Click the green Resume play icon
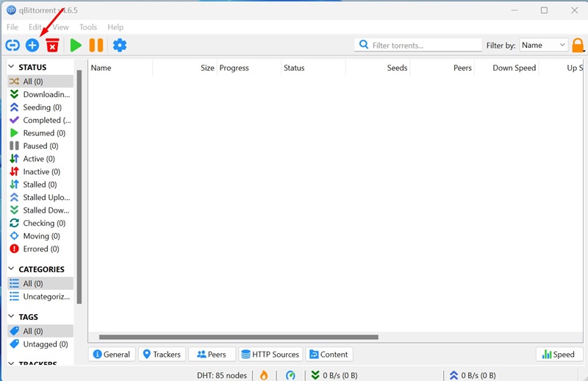The height and width of the screenshot is (381, 588). click(x=76, y=46)
